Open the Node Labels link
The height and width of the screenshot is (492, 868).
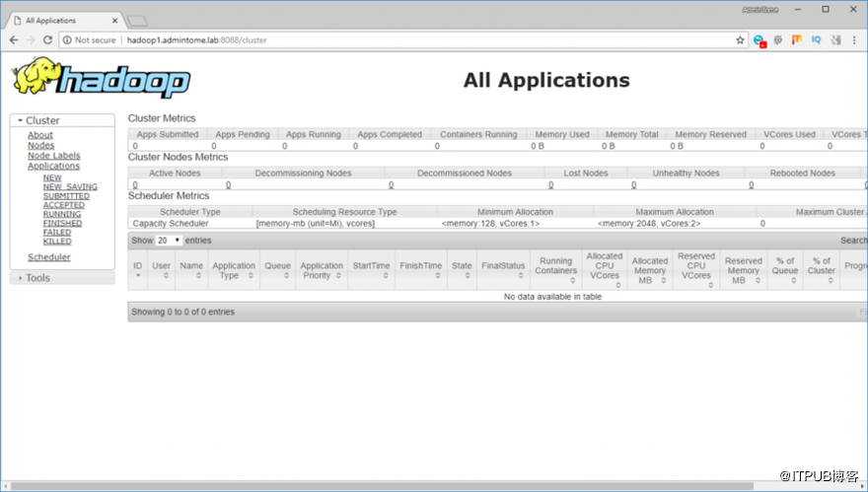tap(53, 156)
